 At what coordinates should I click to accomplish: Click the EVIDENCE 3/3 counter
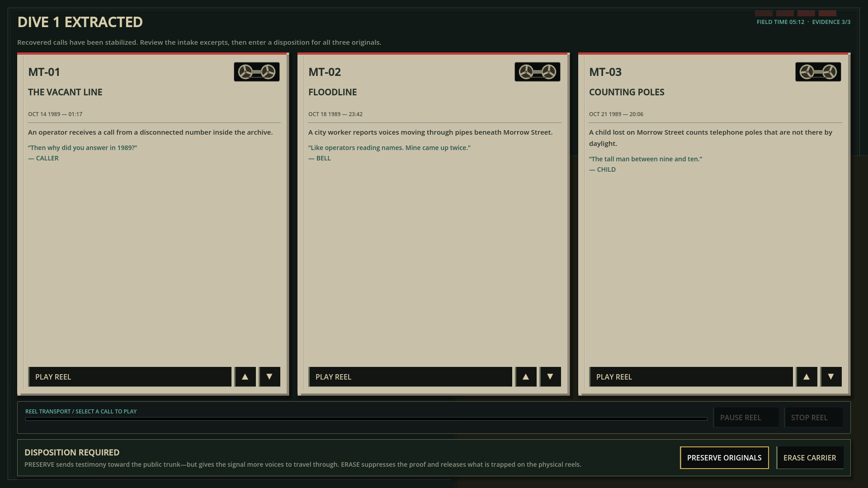coord(831,22)
